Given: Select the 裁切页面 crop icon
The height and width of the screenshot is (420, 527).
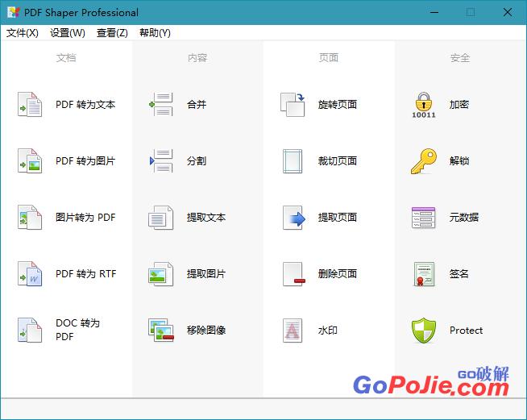Looking at the screenshot, I should [293, 161].
